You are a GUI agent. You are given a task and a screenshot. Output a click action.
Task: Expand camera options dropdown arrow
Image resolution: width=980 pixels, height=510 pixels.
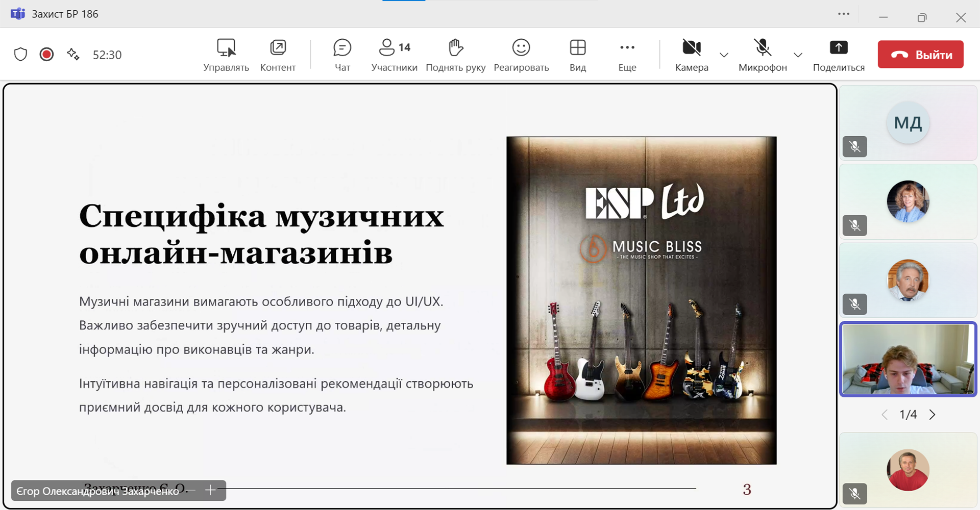click(x=724, y=55)
